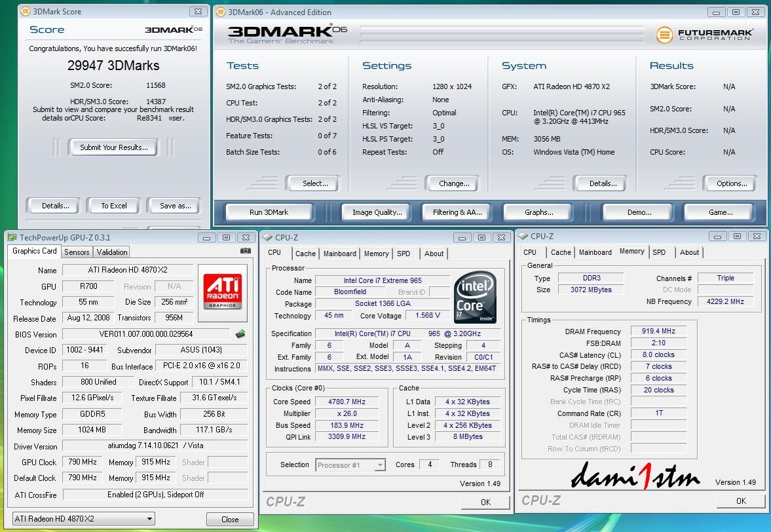This screenshot has width=771, height=532.
Task: Click the Save as button
Action: pos(175,206)
